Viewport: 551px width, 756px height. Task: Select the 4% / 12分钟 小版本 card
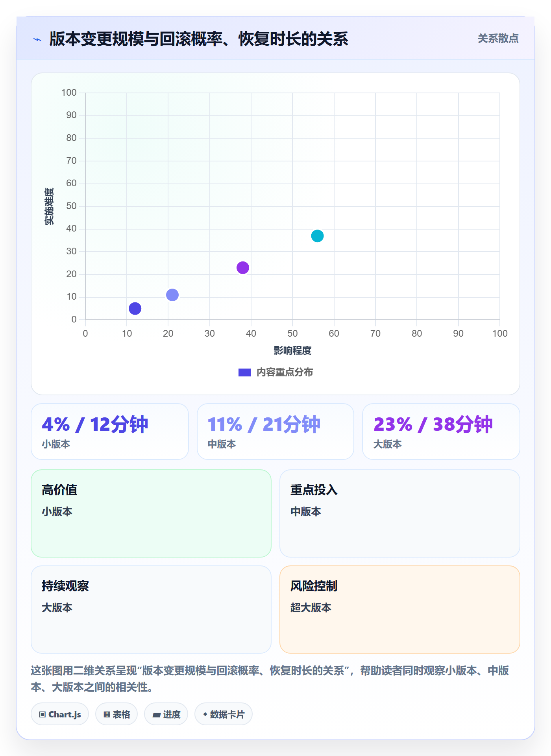point(110,431)
